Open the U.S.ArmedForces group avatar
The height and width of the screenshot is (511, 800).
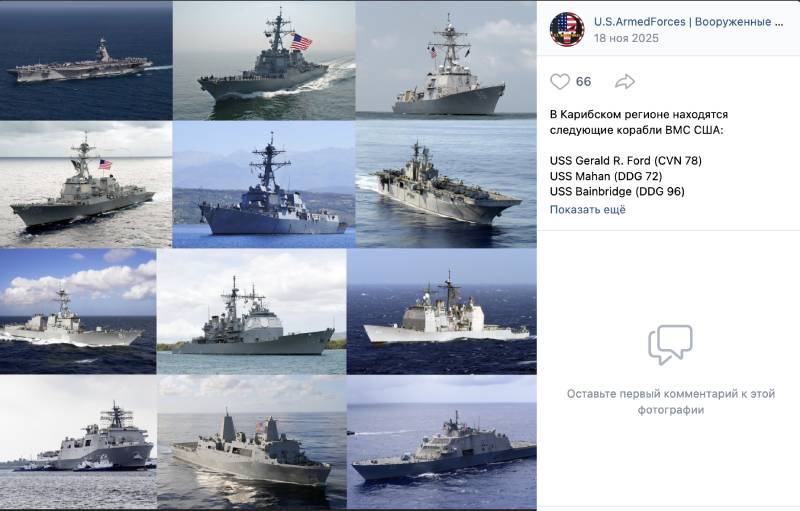click(567, 30)
